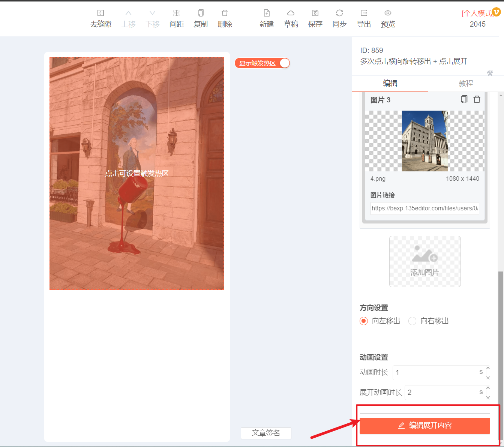The height and width of the screenshot is (447, 504).
Task: Click the VIP badge icon
Action: click(x=496, y=12)
